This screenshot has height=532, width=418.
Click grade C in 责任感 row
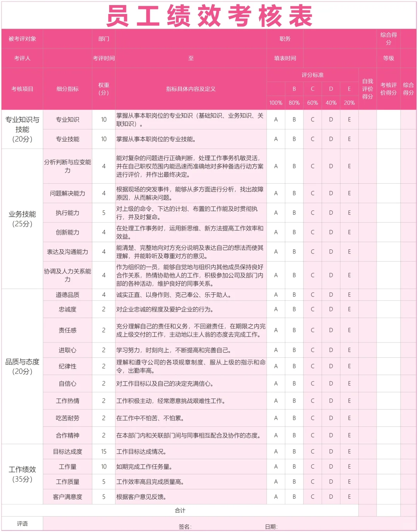pos(312,330)
